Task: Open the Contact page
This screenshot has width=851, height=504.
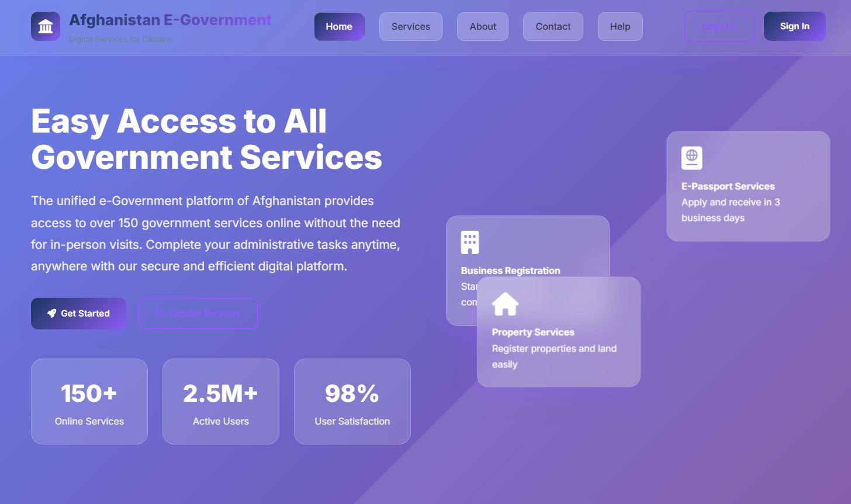Action: click(x=552, y=26)
